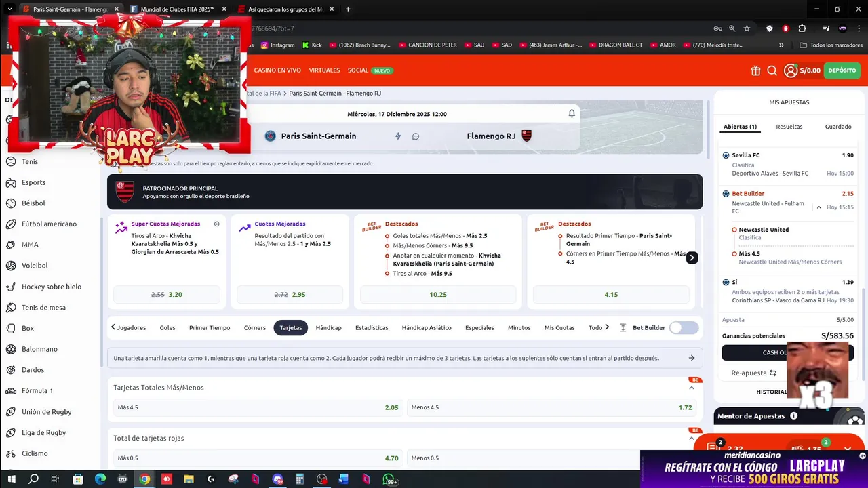Open the Guardado bets tab
The height and width of the screenshot is (488, 868).
(x=838, y=127)
